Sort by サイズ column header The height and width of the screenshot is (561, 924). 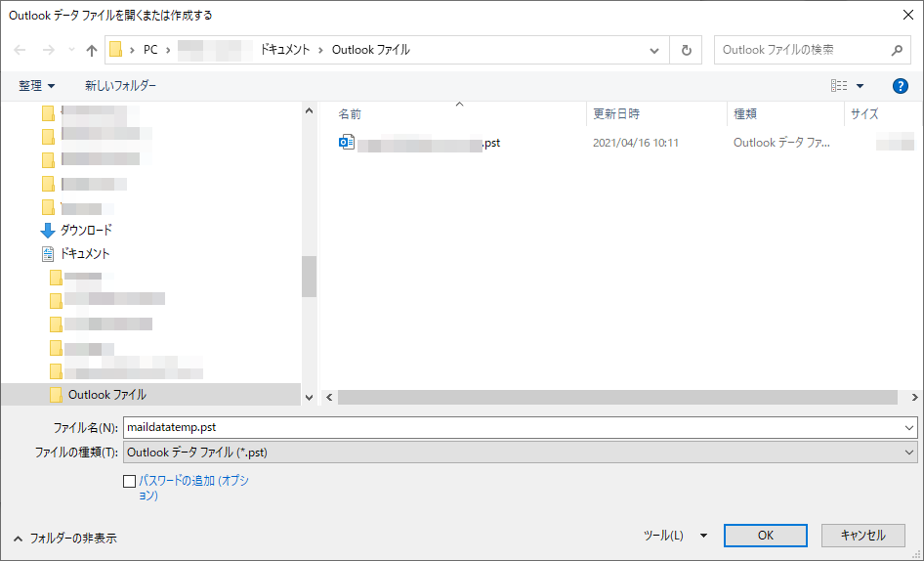[x=864, y=113]
